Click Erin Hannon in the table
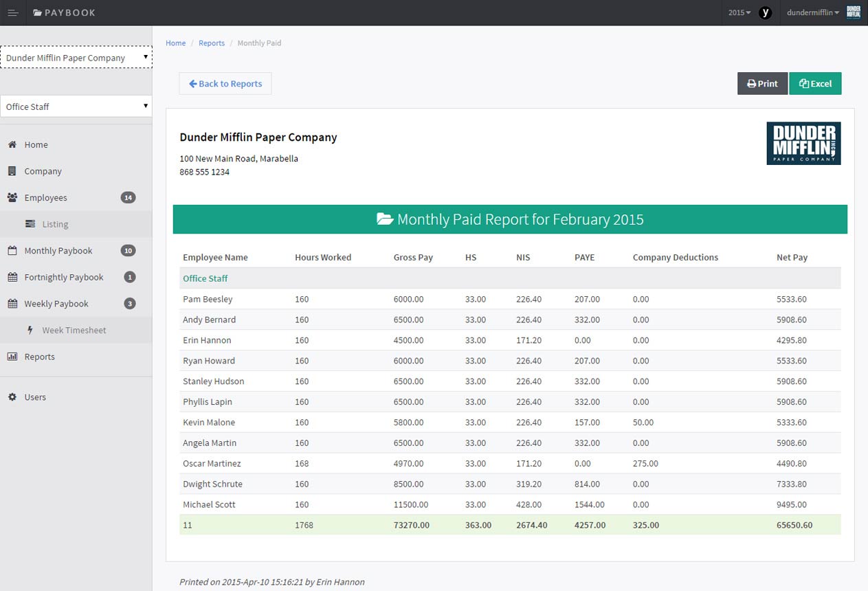 pyautogui.click(x=207, y=340)
